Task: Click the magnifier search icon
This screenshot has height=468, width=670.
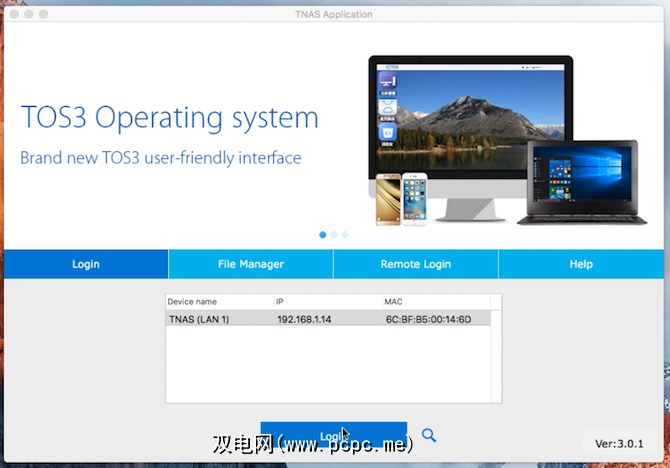Action: (x=429, y=436)
